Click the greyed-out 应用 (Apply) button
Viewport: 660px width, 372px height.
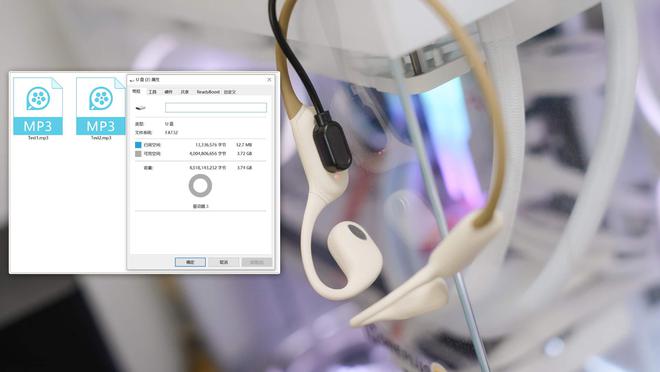[x=257, y=262]
